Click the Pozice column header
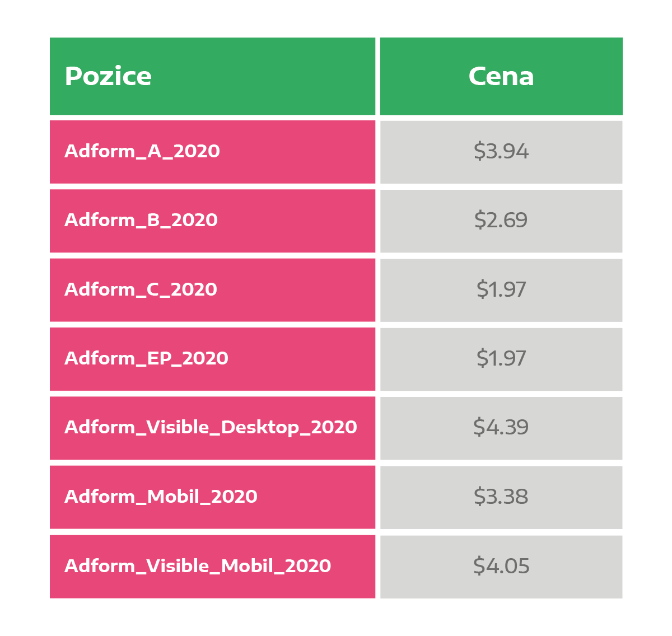 pyautogui.click(x=212, y=76)
